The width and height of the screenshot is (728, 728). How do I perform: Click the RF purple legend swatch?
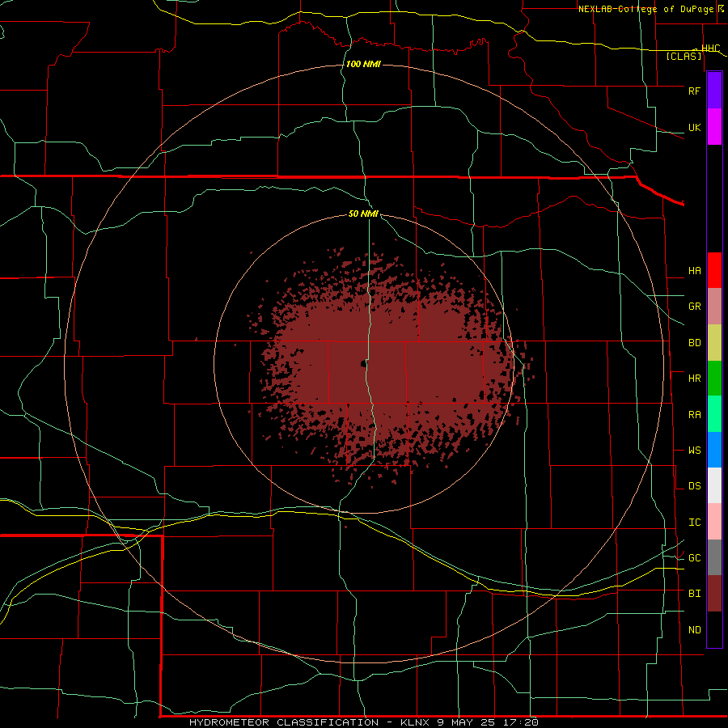tap(714, 91)
